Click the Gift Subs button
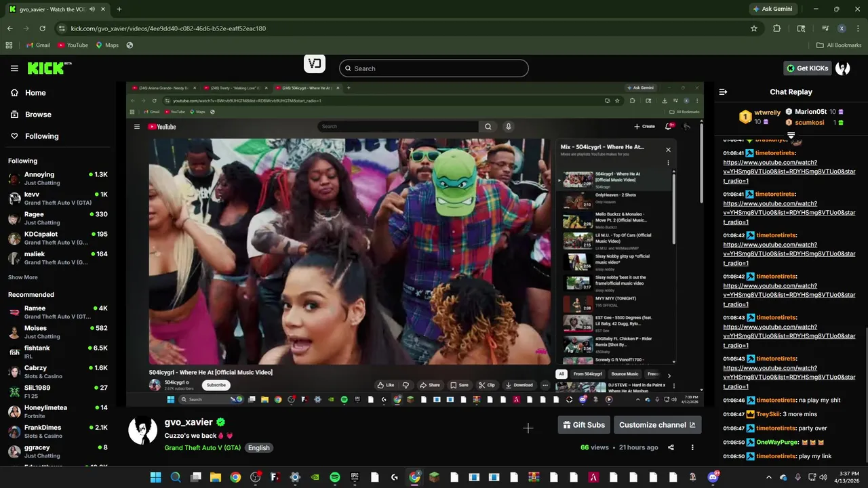This screenshot has width=868, height=488. [x=583, y=425]
